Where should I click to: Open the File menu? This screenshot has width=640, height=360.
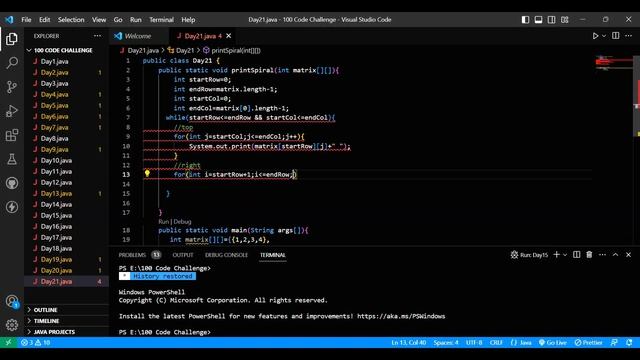[26, 20]
